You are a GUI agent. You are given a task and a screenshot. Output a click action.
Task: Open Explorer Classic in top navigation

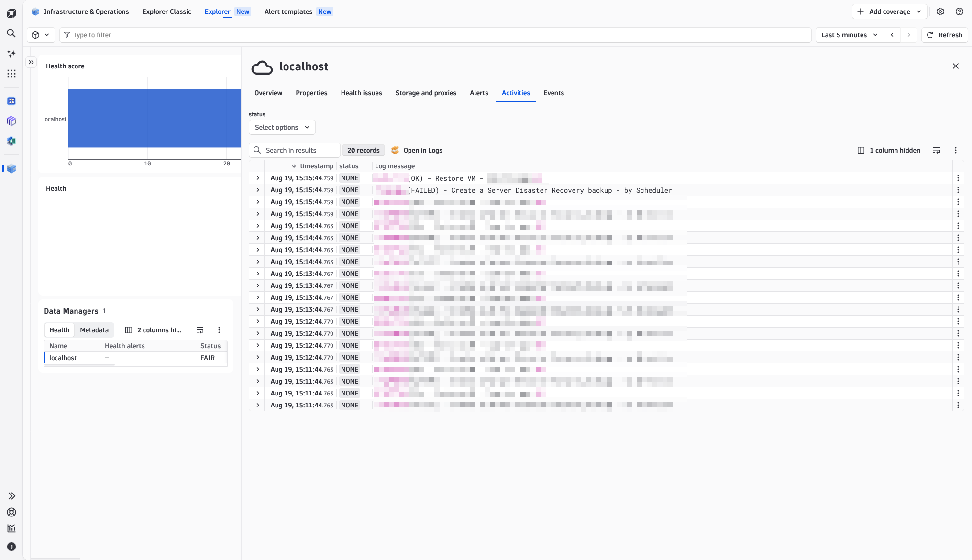point(166,11)
